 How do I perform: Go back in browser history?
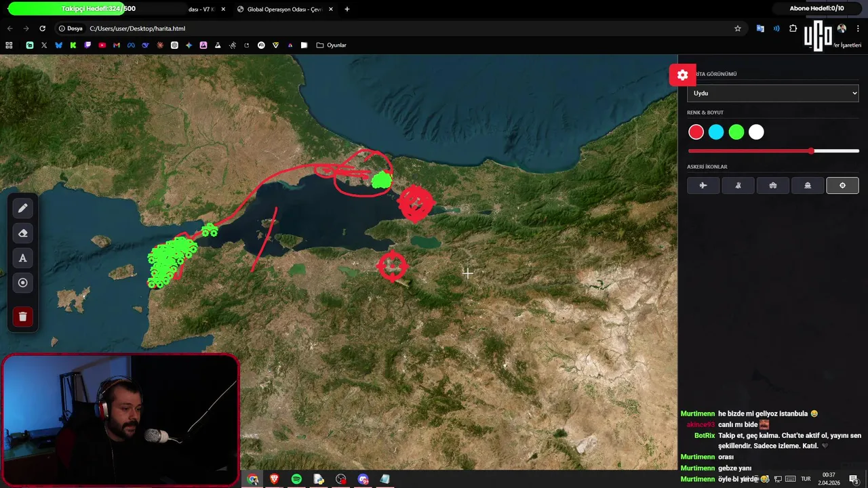[x=9, y=28]
